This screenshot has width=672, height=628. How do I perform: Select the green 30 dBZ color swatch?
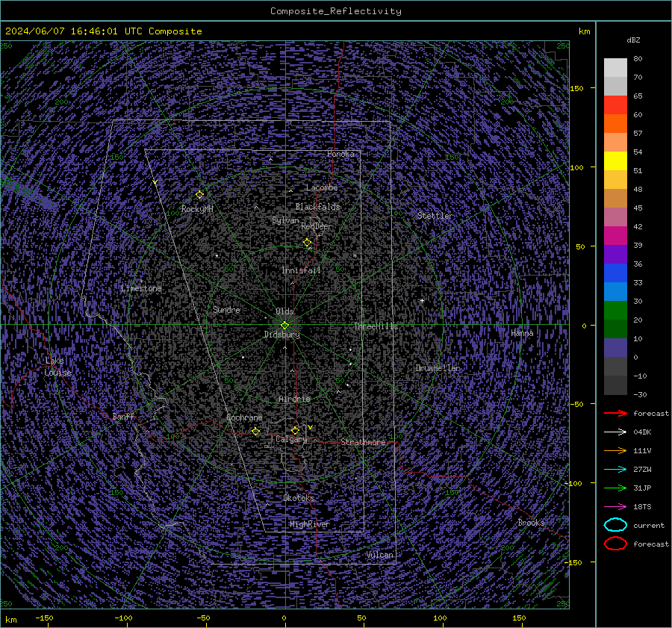click(x=615, y=310)
